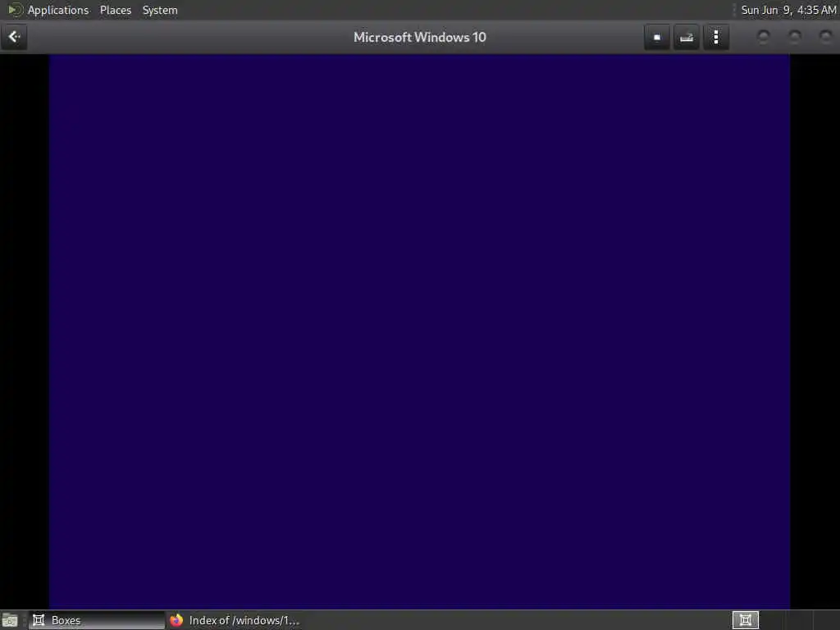The height and width of the screenshot is (630, 840).
Task: Click the MATE logo icon in top panel
Action: tap(15, 10)
